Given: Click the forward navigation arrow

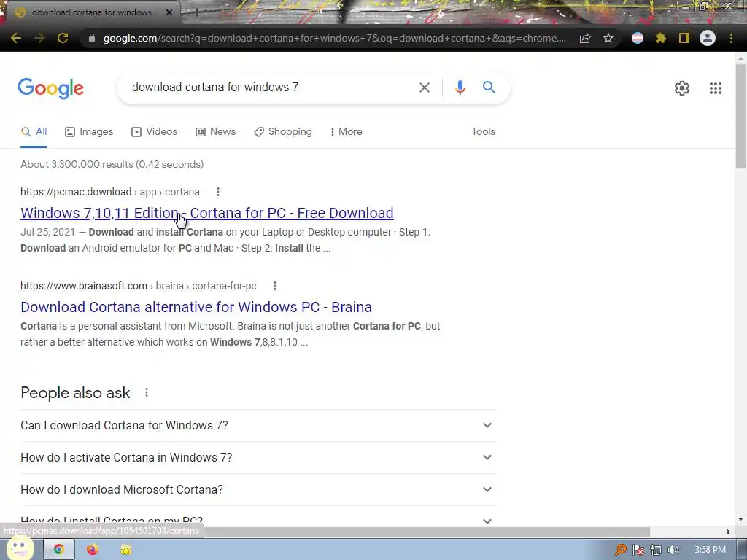Looking at the screenshot, I should [x=39, y=38].
